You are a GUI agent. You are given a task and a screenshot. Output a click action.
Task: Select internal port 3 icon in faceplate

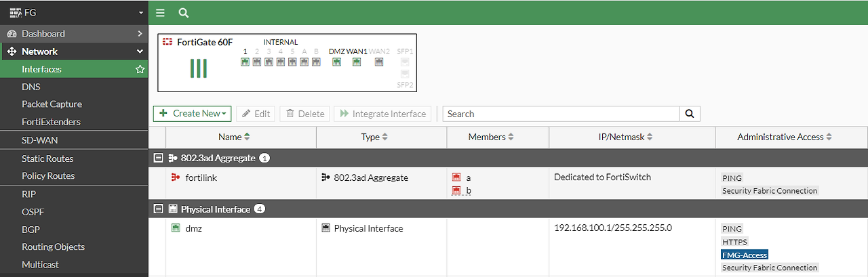click(x=269, y=62)
